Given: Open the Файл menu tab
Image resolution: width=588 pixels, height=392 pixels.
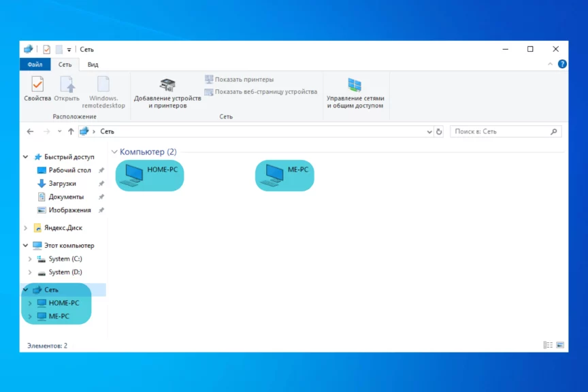Looking at the screenshot, I should 35,65.
